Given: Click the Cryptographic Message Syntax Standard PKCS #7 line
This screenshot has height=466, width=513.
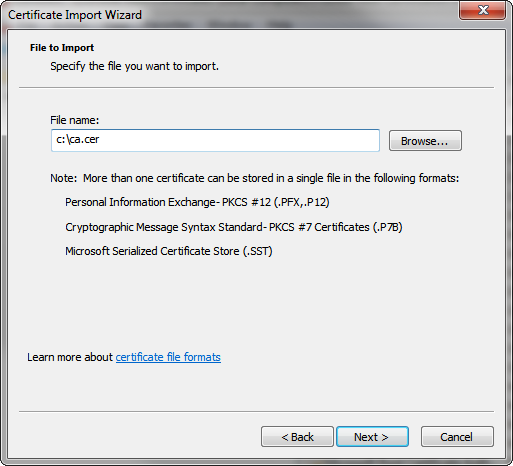Looking at the screenshot, I should [234, 227].
